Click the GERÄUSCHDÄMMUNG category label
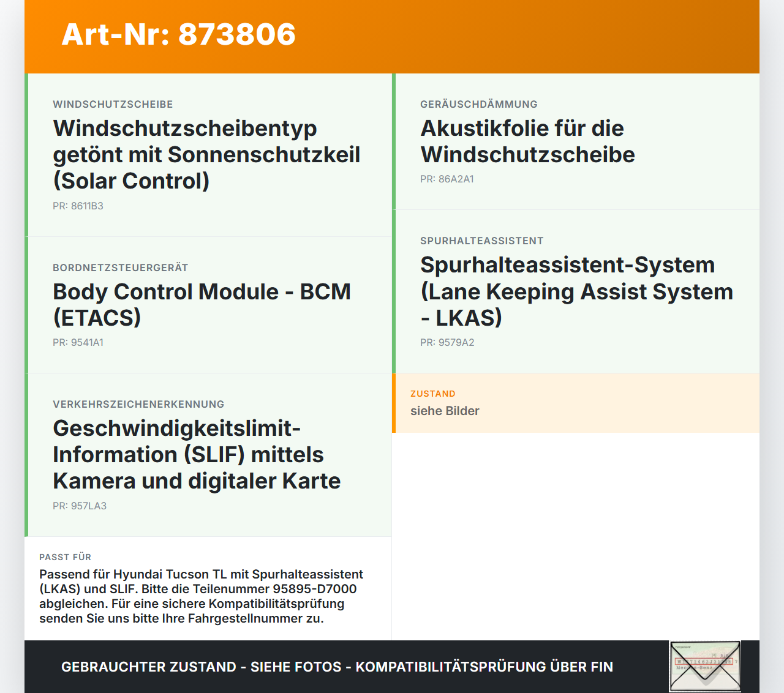The image size is (784, 693). click(x=479, y=105)
